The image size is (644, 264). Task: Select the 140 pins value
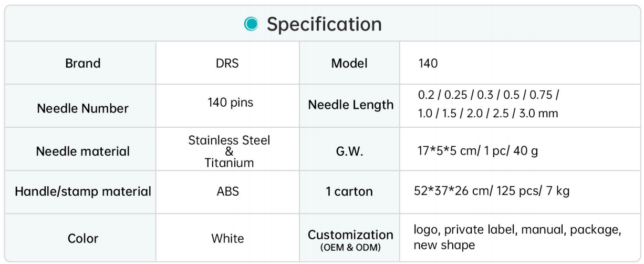pos(227,103)
